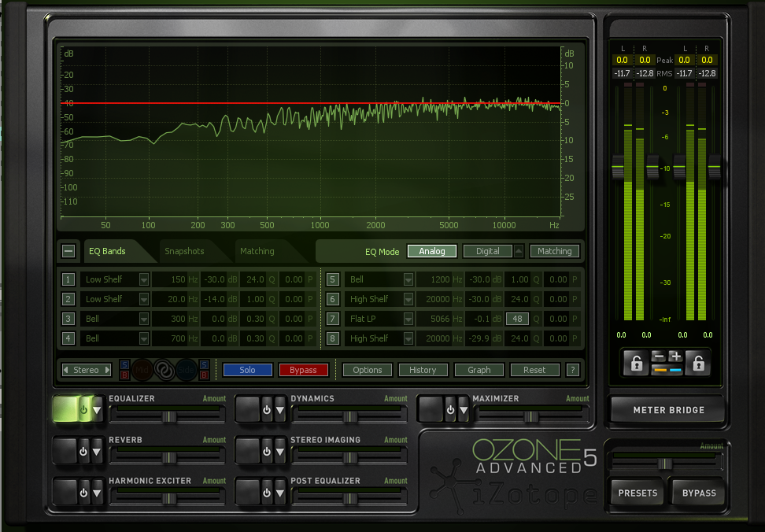765x532 pixels.
Task: Open band 8 High Shelf filter type dropdown
Action: [x=408, y=338]
